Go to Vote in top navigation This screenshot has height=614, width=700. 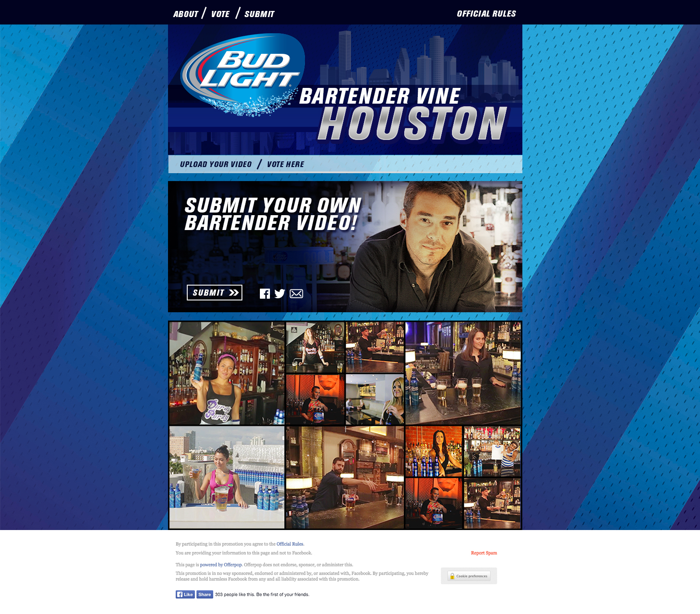(x=220, y=14)
